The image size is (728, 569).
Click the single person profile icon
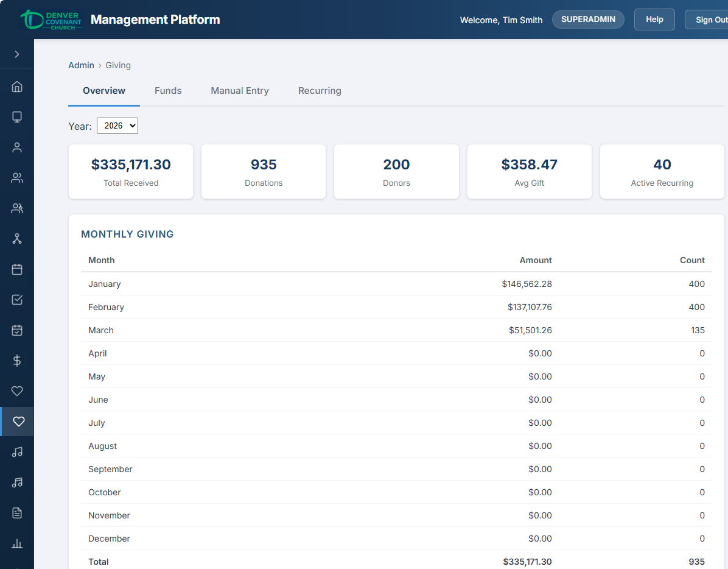click(x=17, y=147)
